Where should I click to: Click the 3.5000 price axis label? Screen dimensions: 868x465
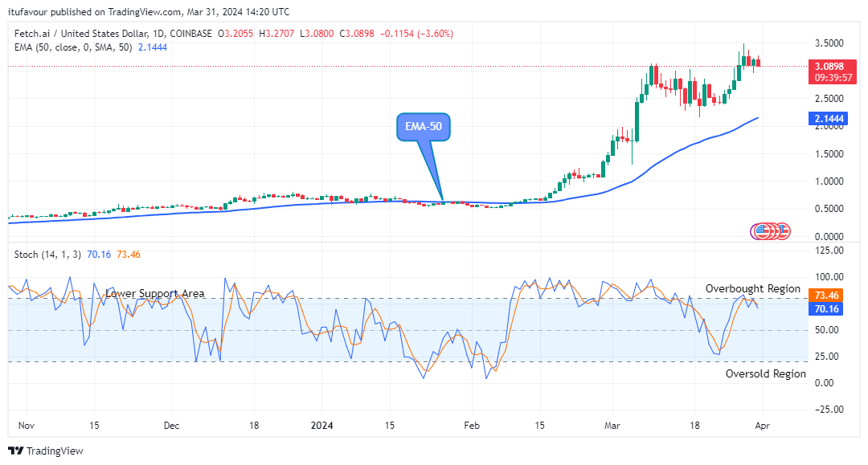[829, 43]
